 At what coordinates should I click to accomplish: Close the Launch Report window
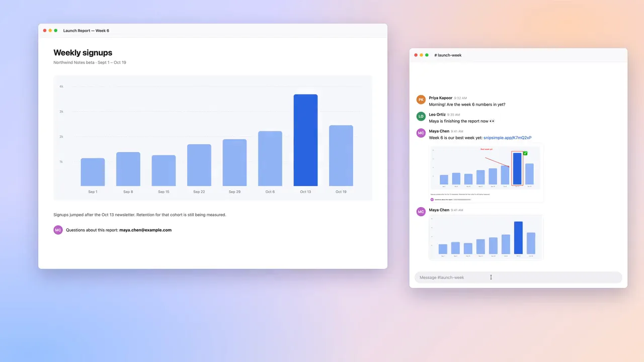(x=45, y=31)
